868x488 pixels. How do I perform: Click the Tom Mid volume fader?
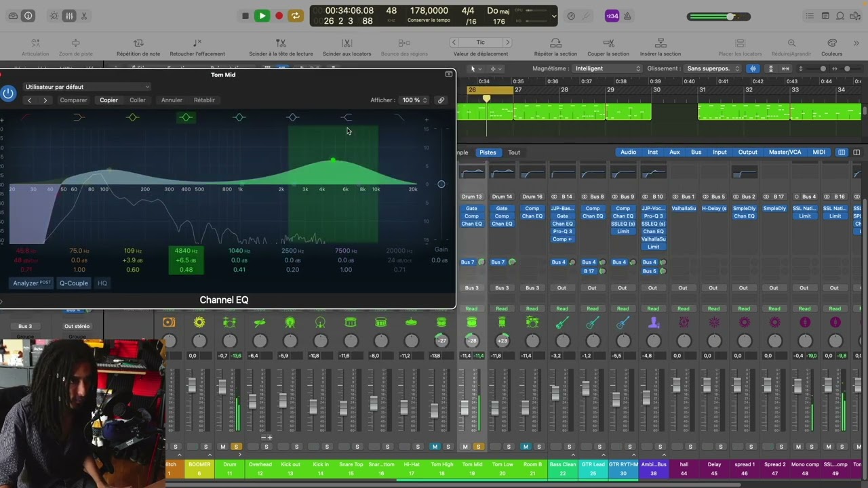[x=465, y=408]
